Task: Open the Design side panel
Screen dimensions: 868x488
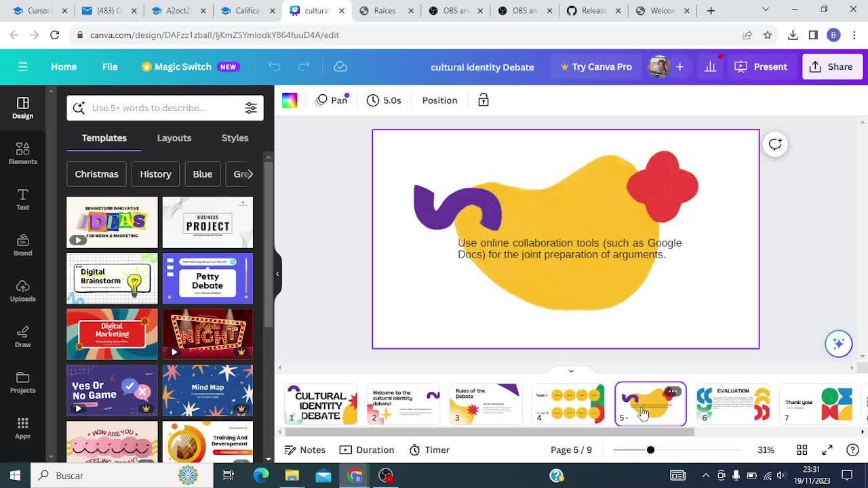Action: point(22,107)
